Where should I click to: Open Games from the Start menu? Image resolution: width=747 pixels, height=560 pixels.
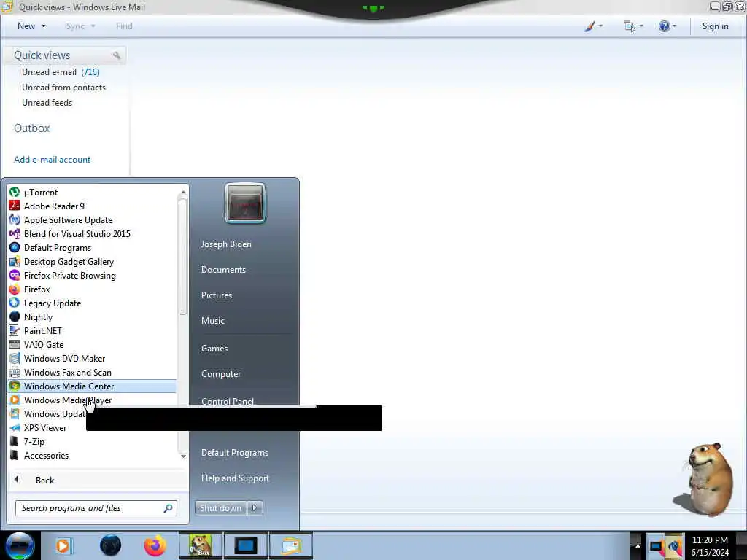click(214, 349)
